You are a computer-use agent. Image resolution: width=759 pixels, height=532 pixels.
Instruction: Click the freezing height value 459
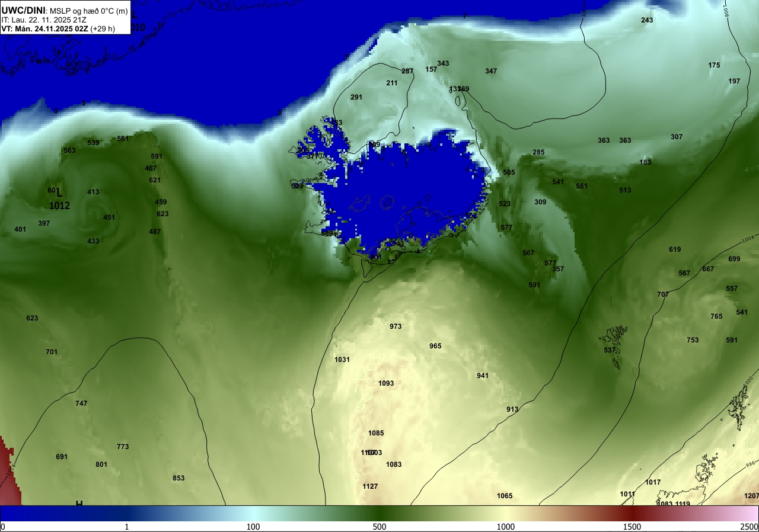point(161,202)
